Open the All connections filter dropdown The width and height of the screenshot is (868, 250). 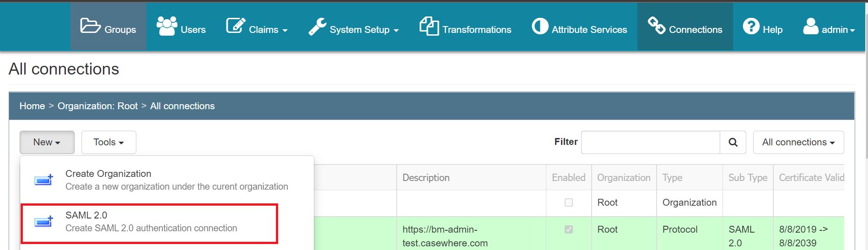pyautogui.click(x=798, y=142)
